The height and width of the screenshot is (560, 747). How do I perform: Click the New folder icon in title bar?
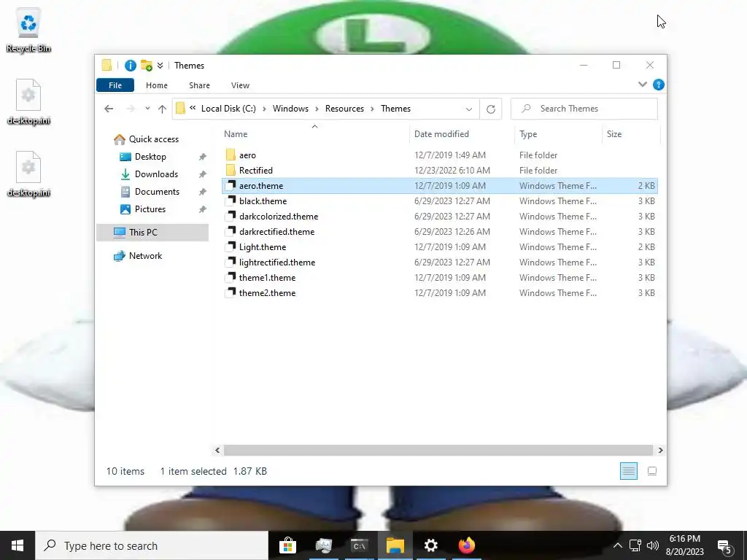click(x=147, y=66)
